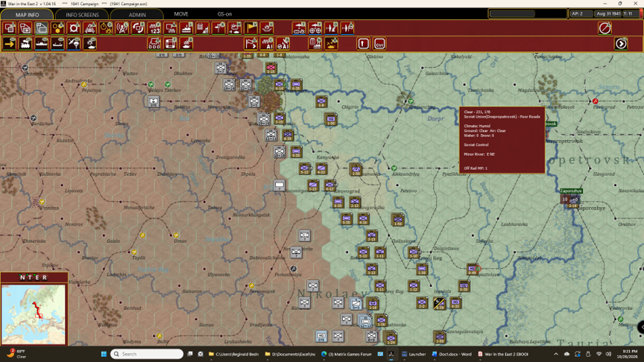The height and width of the screenshot is (362, 644).
Task: Toggle the first overlapping-squares map info icon
Action: pyautogui.click(x=10, y=28)
